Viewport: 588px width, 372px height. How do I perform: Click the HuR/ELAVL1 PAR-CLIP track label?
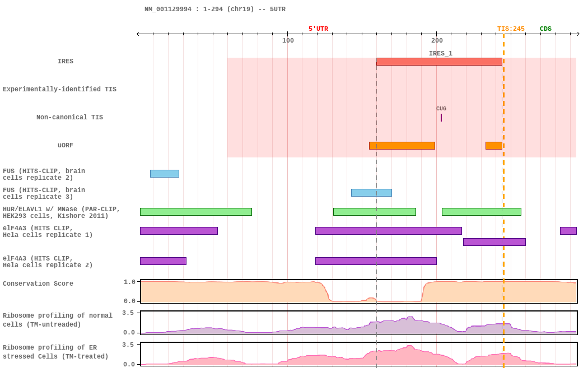pyautogui.click(x=61, y=213)
